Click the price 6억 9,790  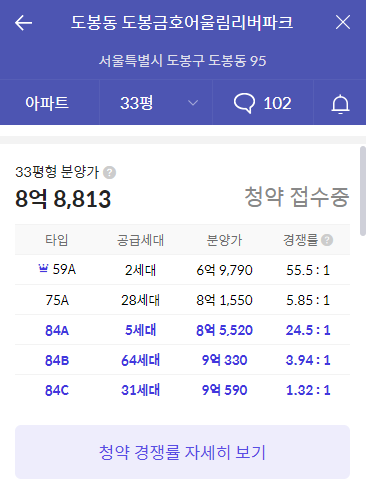pos(224,270)
